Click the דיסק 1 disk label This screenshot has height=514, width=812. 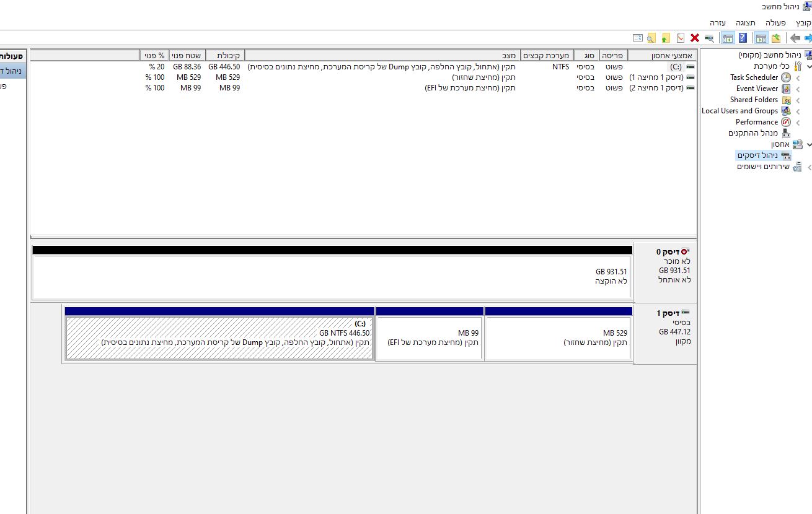668,313
